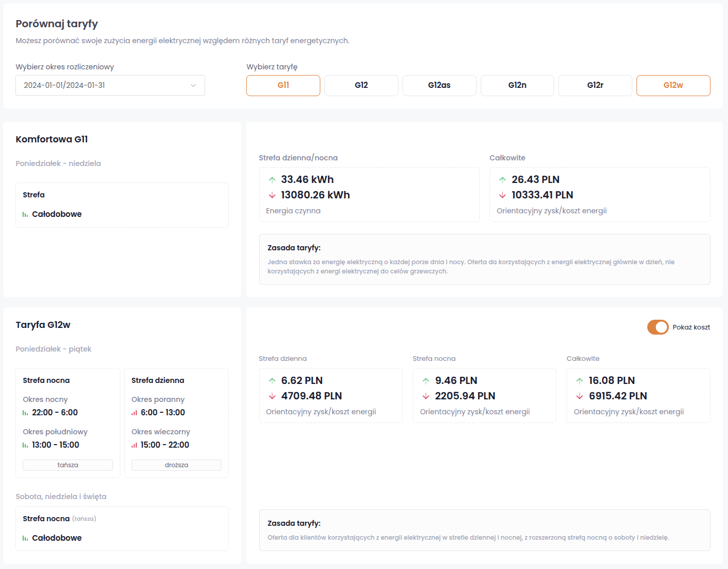Toggle the G11 tariff selection

click(x=283, y=85)
